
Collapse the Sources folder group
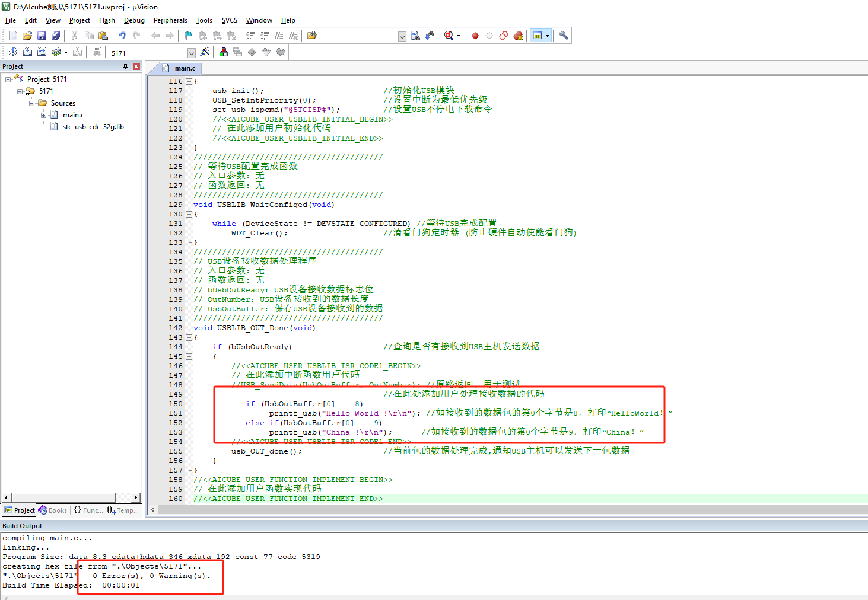click(x=32, y=103)
